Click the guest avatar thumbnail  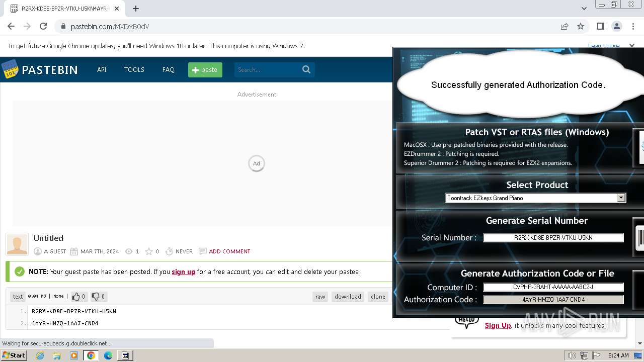17,244
